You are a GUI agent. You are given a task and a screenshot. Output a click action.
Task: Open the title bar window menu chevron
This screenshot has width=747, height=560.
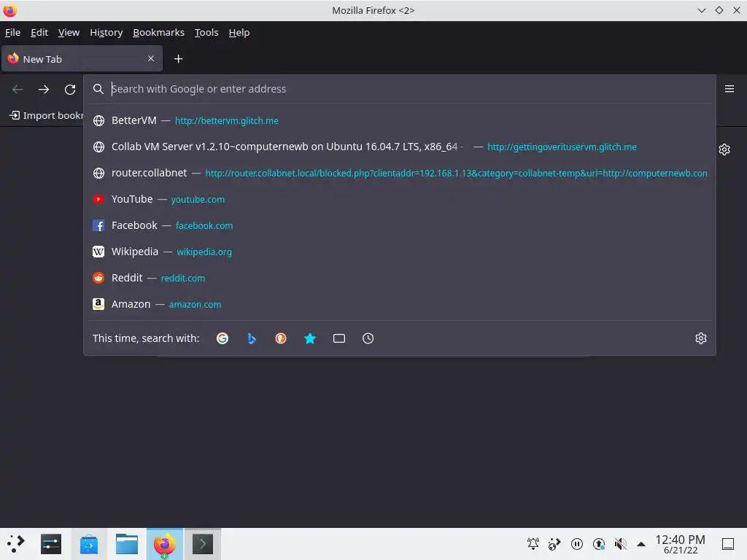point(701,10)
